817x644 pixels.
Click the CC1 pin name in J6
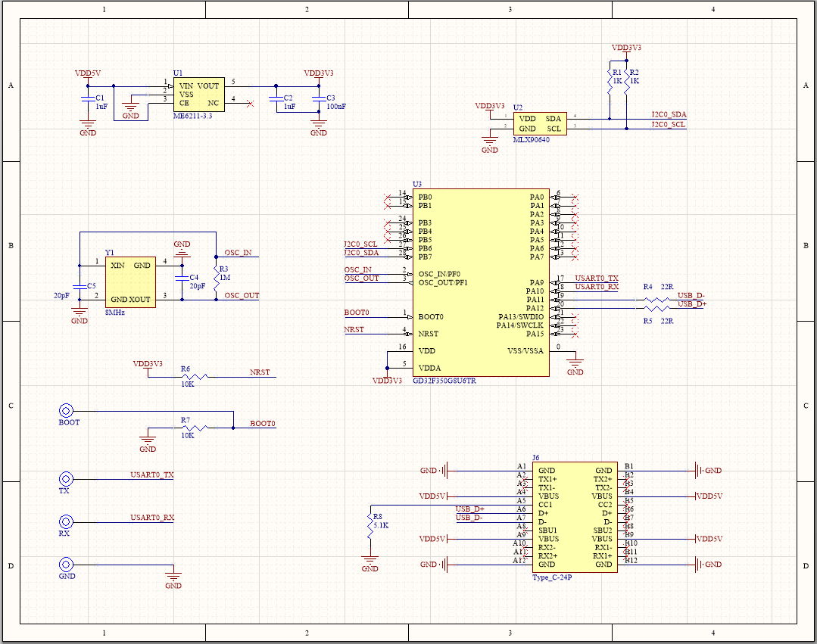coord(545,505)
